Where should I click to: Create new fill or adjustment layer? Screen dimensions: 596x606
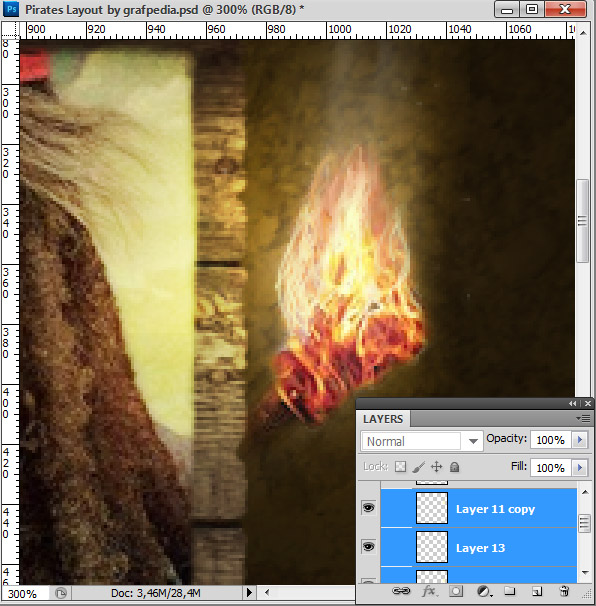click(x=484, y=591)
